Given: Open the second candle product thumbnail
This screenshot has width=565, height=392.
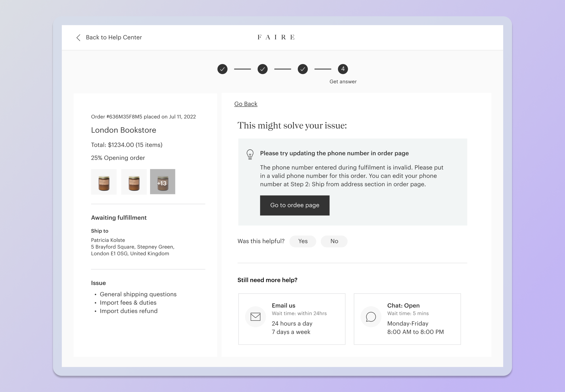Looking at the screenshot, I should pos(134,182).
